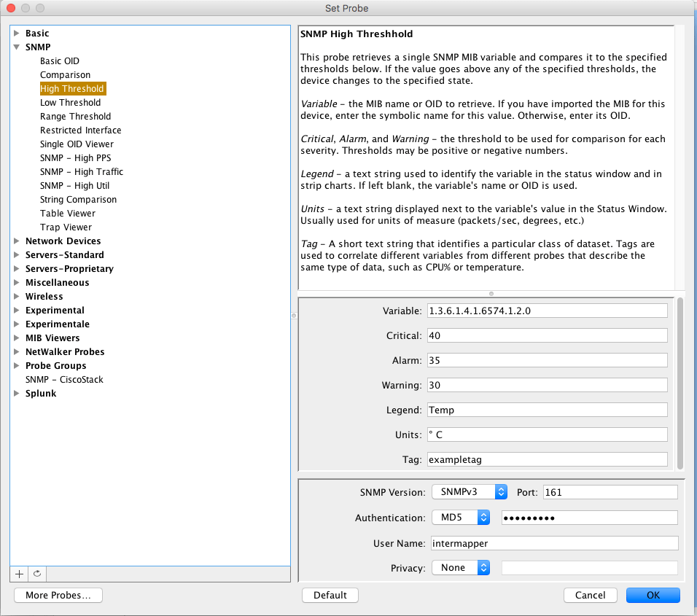This screenshot has height=616, width=697.
Task: Click the plus icon below probe list
Action: point(20,574)
